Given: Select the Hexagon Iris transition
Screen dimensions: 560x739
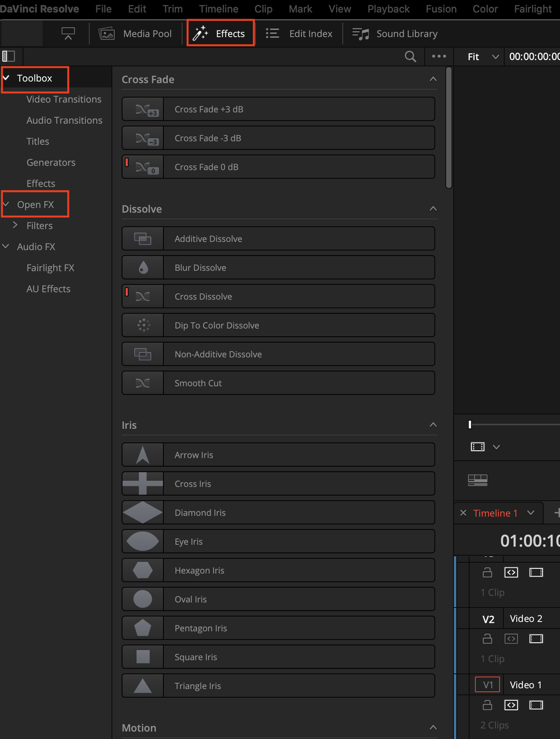Looking at the screenshot, I should click(278, 570).
